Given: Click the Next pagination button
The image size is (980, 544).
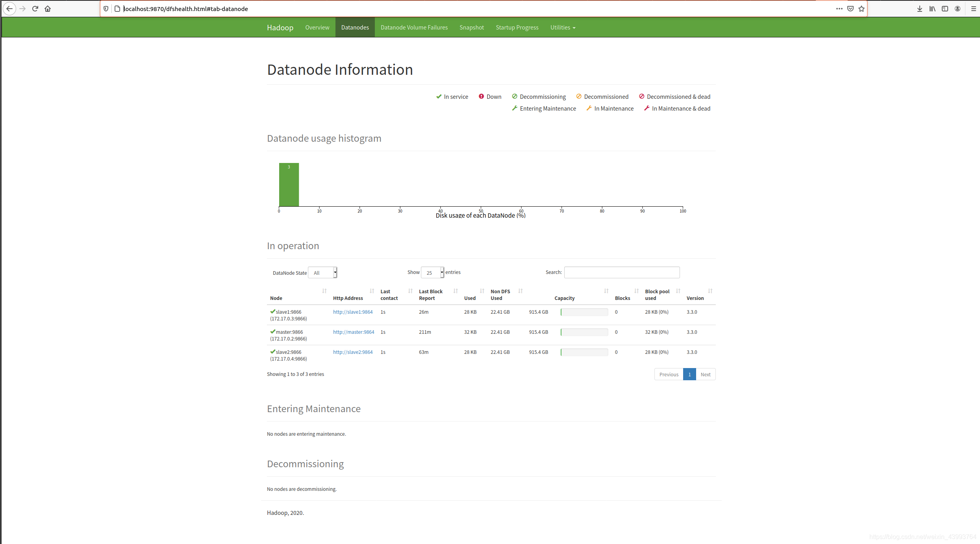Looking at the screenshot, I should [705, 374].
